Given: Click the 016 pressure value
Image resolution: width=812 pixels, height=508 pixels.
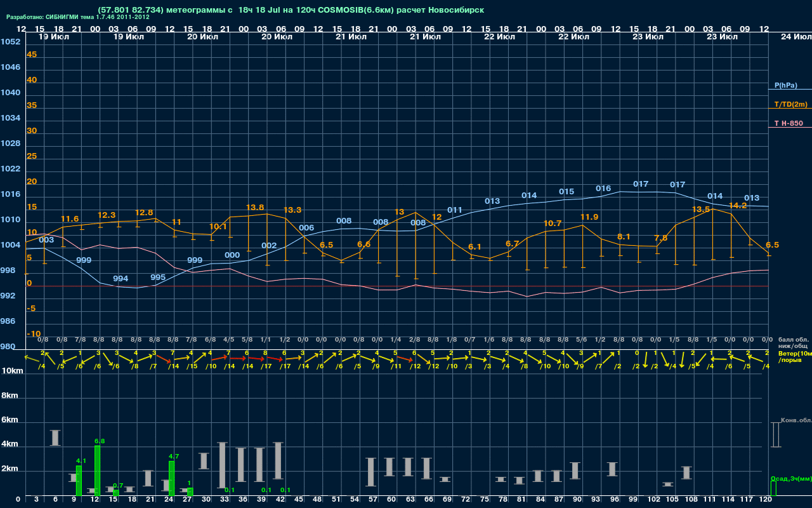Looking at the screenshot, I should 603,189.
